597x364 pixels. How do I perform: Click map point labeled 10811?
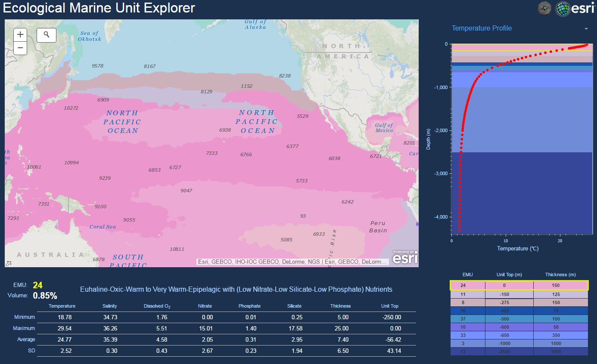177,249
